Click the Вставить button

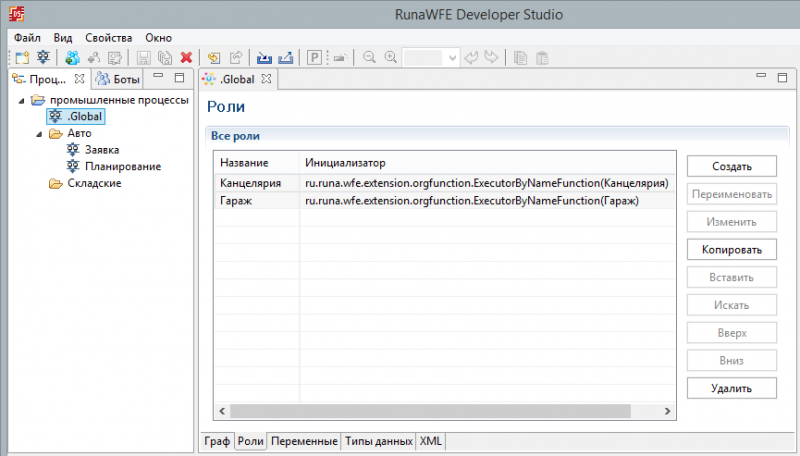coord(732,277)
